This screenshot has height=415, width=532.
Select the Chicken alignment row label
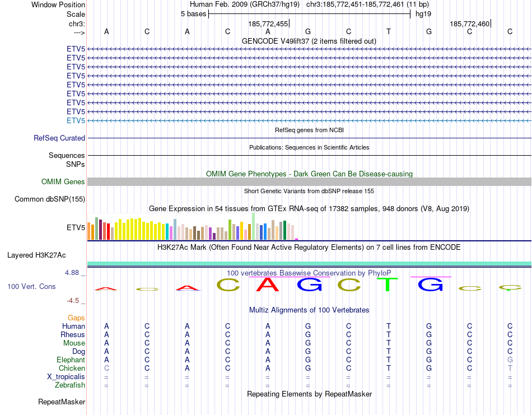tap(72, 368)
